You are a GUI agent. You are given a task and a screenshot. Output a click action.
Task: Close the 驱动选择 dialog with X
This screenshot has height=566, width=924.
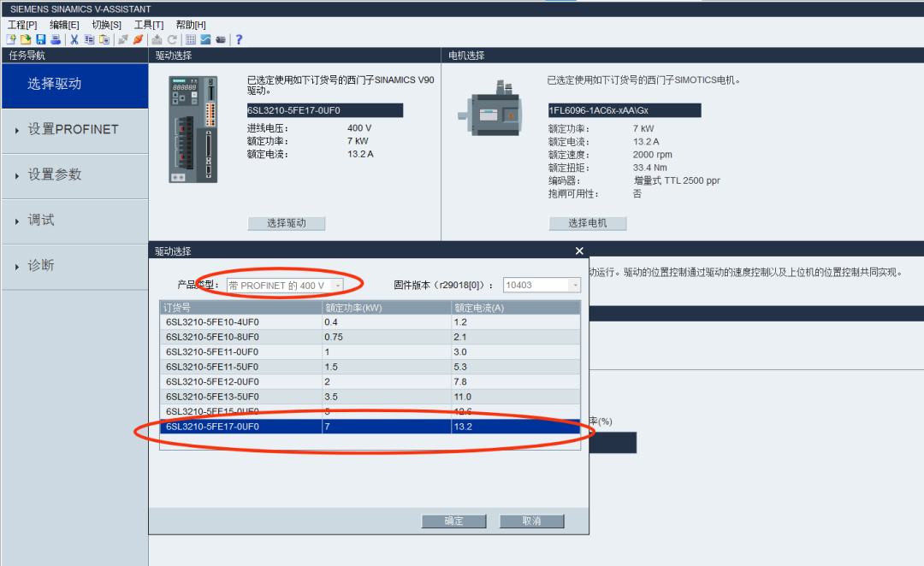coord(579,251)
